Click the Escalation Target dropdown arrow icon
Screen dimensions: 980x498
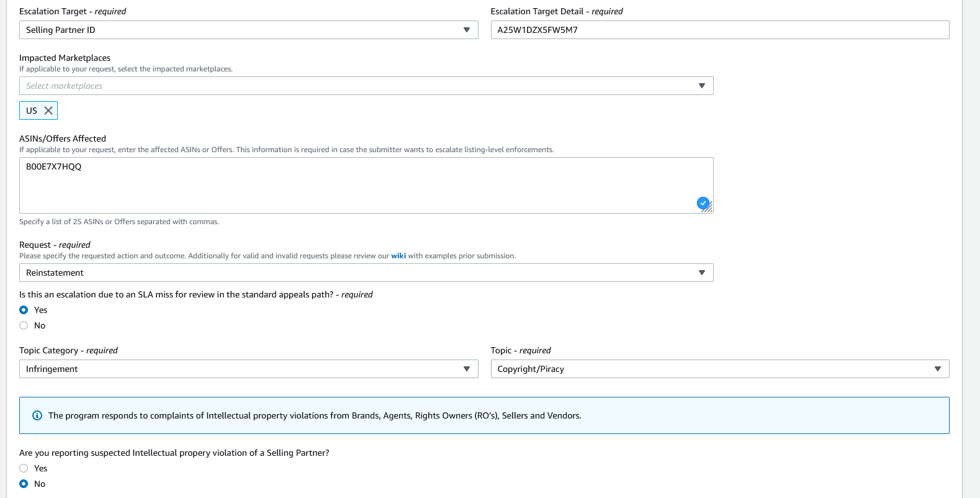[x=467, y=30]
